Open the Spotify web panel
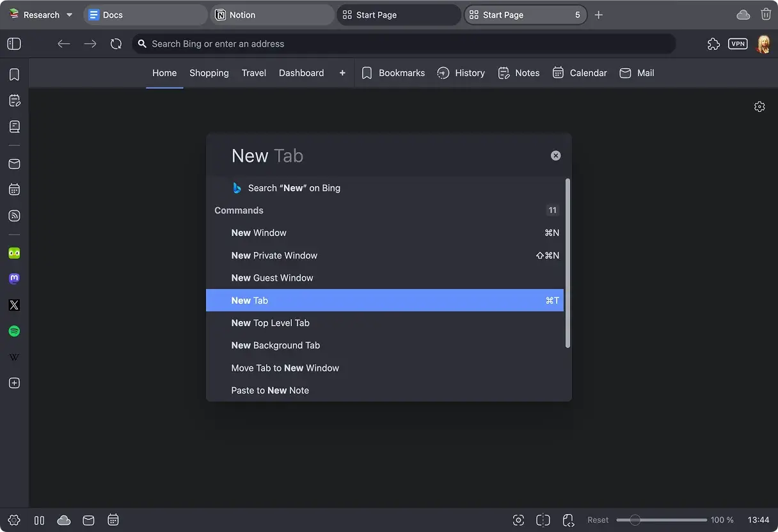Screen dimensions: 778x532 click(14, 331)
